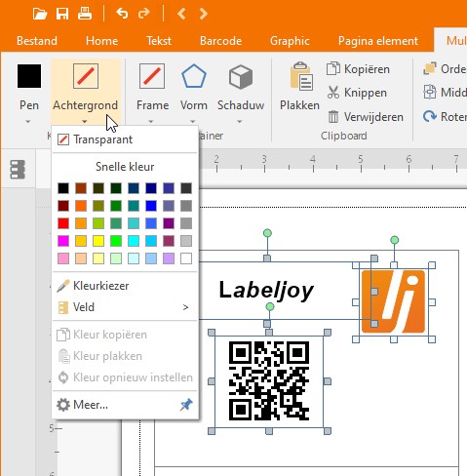Collapse the Achtergrond dropdown arrow
This screenshot has height=476, width=467.
[85, 122]
